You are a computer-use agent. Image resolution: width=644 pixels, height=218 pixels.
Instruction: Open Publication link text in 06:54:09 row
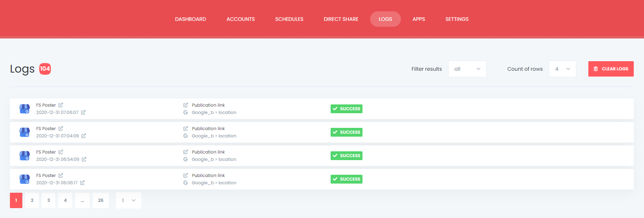coord(208,152)
